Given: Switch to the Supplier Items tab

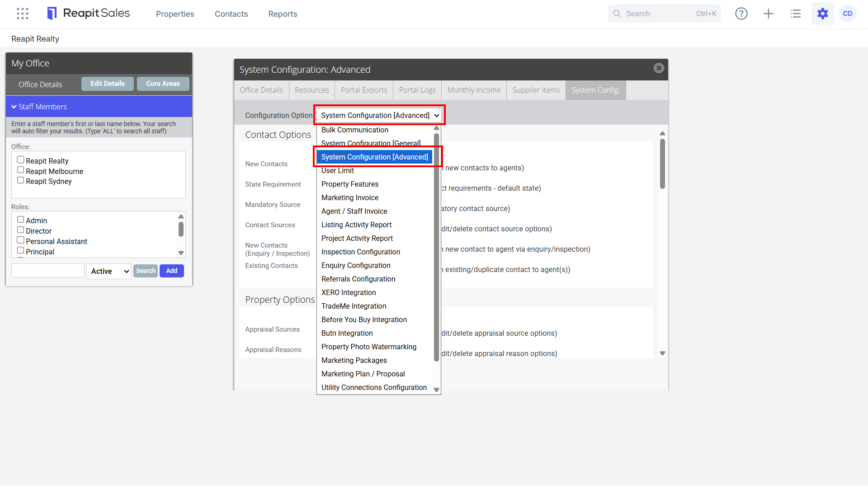Looking at the screenshot, I should pyautogui.click(x=536, y=90).
